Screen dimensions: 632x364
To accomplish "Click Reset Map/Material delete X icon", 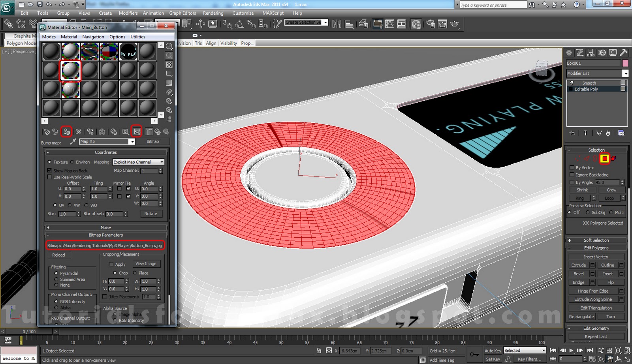I will coord(79,131).
